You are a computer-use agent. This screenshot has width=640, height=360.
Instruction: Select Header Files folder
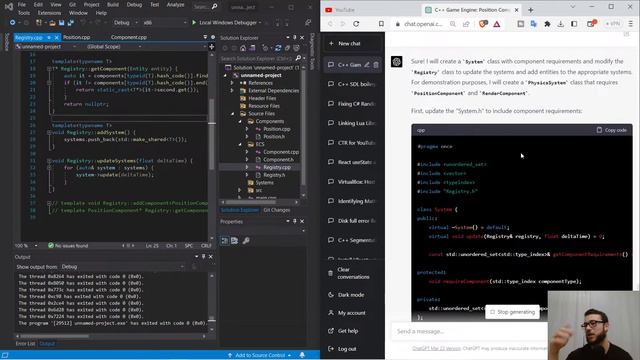coord(262,98)
